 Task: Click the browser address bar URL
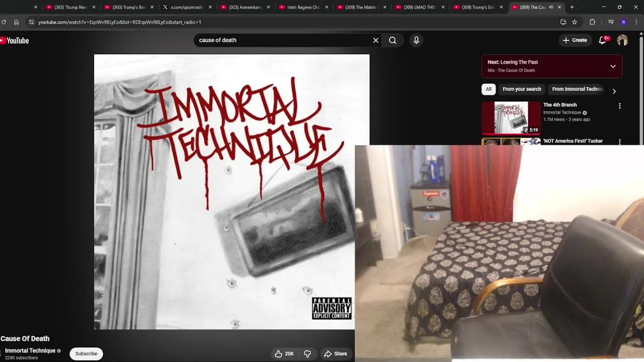coord(120,22)
